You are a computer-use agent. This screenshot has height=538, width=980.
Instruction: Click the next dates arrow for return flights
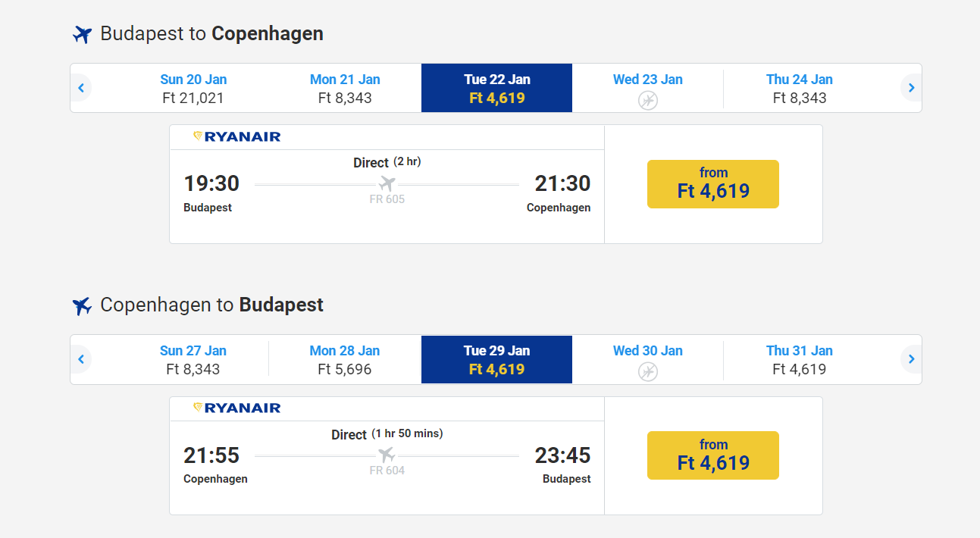pyautogui.click(x=911, y=359)
